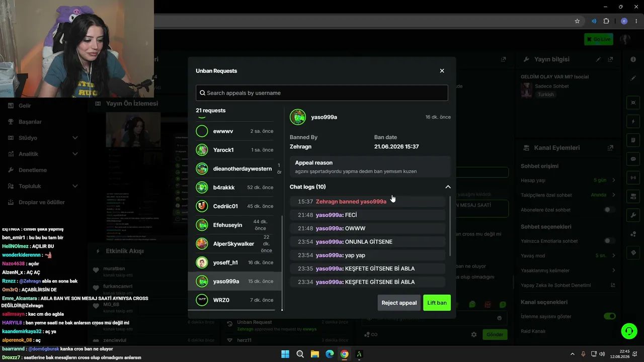644x362 pixels.
Task: Click the Search appeals by username field
Action: tap(321, 93)
